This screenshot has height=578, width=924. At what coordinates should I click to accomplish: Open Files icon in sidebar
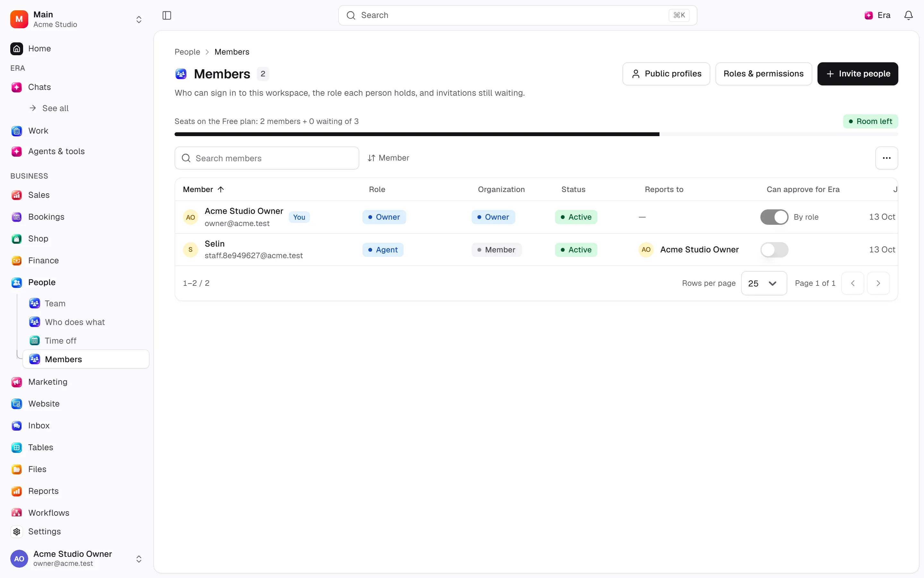click(x=16, y=469)
